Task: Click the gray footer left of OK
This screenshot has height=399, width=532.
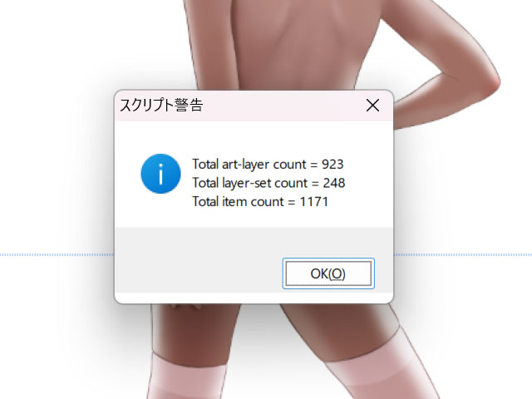Action: click(199, 259)
